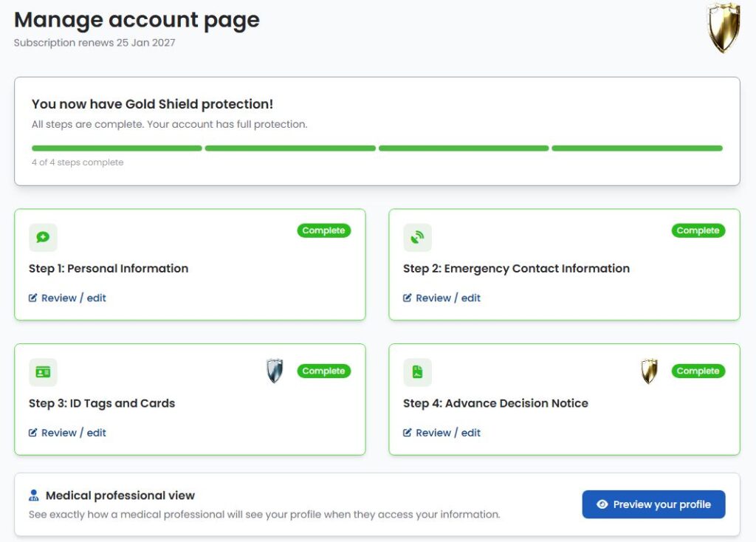Screen dimensions: 756x542
Task: Open Review / edit for ID Tags and Cards
Action: (67, 433)
